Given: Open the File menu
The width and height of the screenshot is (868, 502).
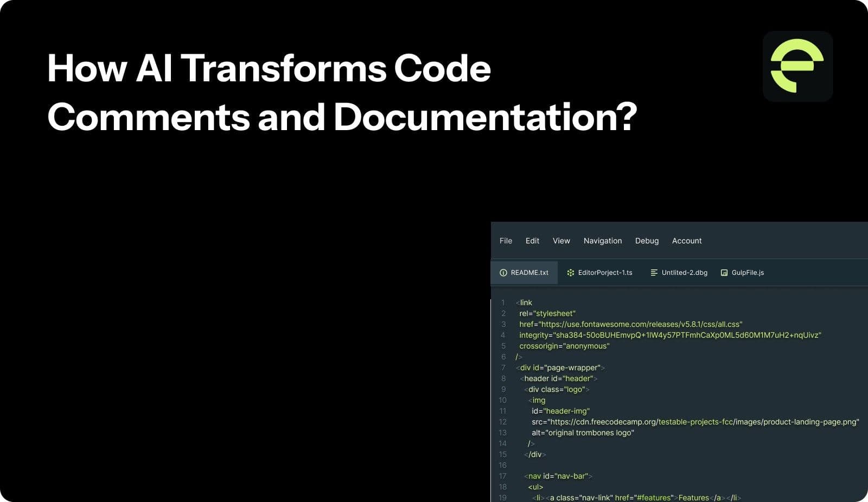Looking at the screenshot, I should coord(506,241).
